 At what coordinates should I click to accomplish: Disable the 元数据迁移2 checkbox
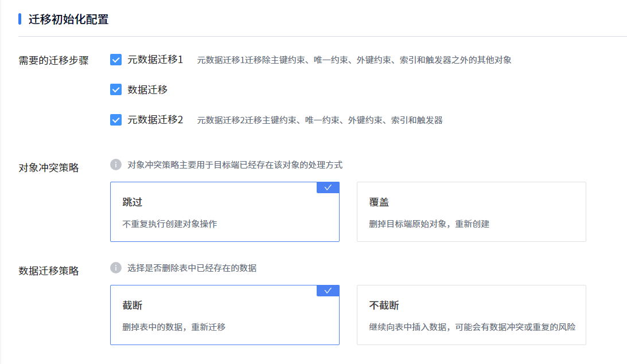pos(116,120)
